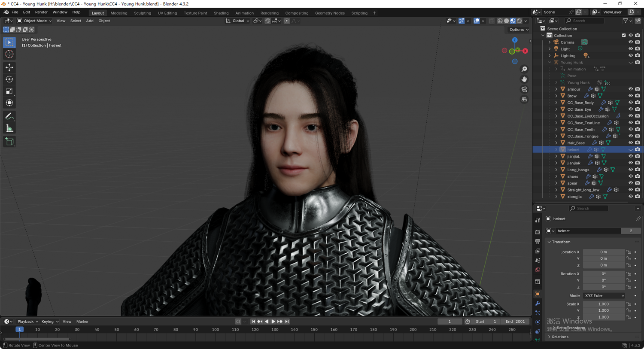This screenshot has width=644, height=349.
Task: Open the Tool properties tab
Action: coord(538,220)
